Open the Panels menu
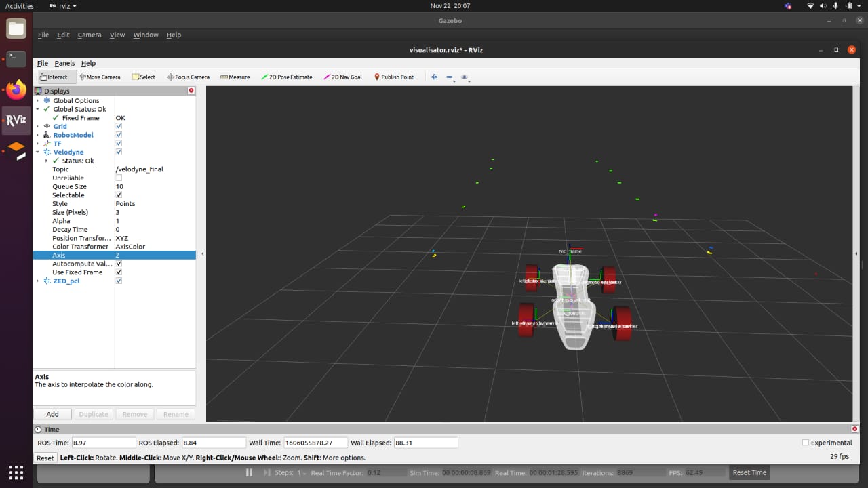Viewport: 868px width, 488px height. (x=64, y=63)
